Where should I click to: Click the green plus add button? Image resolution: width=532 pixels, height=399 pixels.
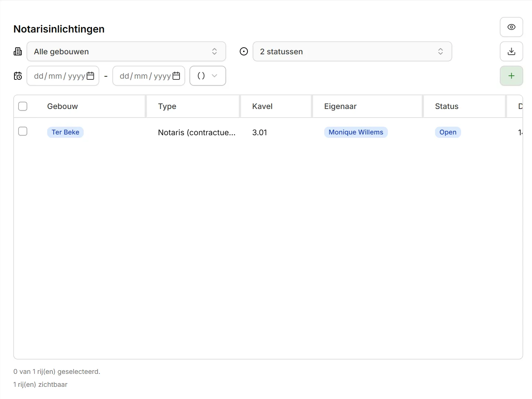click(x=511, y=76)
